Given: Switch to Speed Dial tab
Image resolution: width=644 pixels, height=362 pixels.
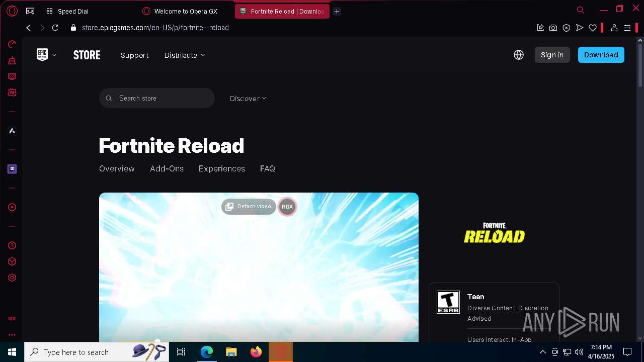Looking at the screenshot, I should click(x=73, y=11).
